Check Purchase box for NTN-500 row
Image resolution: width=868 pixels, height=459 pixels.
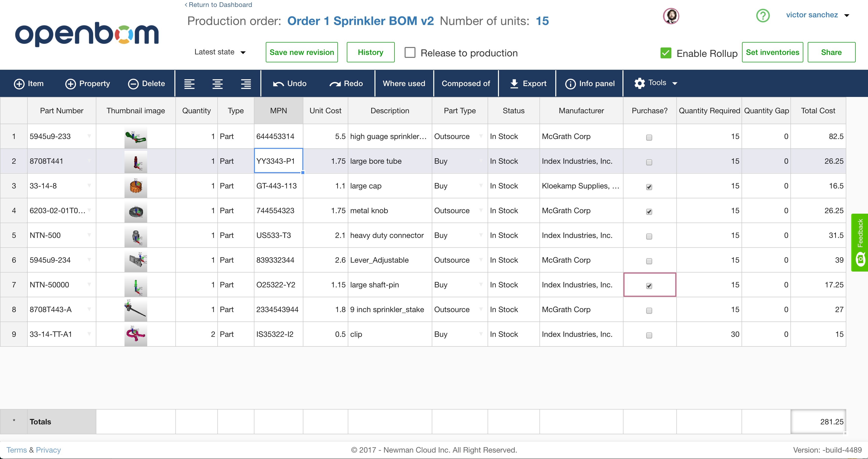[649, 236]
